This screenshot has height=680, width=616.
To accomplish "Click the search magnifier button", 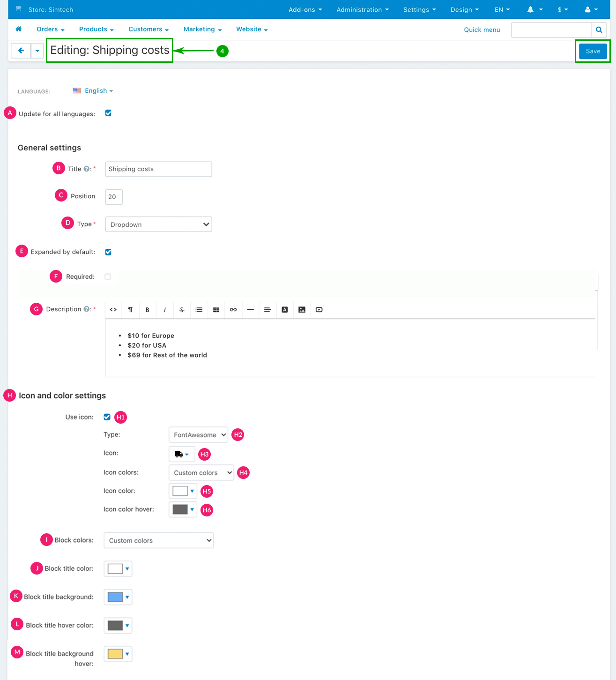I will pyautogui.click(x=599, y=30).
